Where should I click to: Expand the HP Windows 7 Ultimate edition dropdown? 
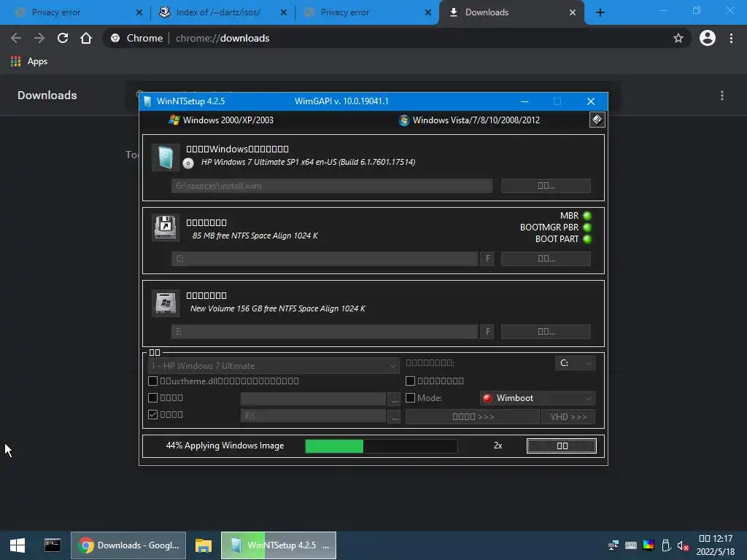tap(274, 366)
